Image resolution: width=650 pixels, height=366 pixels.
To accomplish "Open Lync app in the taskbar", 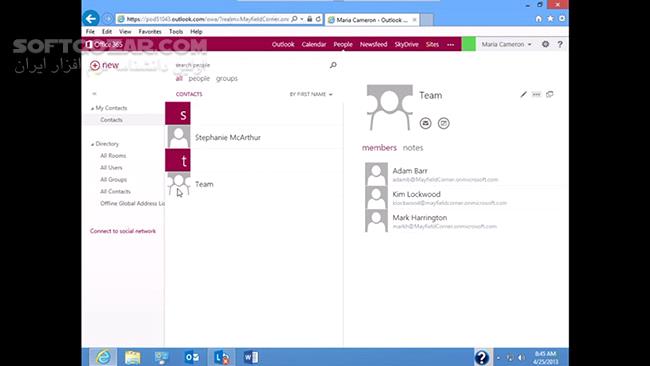I will coord(222,357).
